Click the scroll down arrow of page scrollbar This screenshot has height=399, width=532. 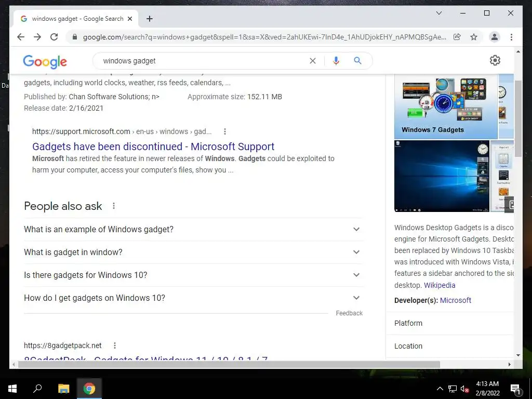pos(518,355)
